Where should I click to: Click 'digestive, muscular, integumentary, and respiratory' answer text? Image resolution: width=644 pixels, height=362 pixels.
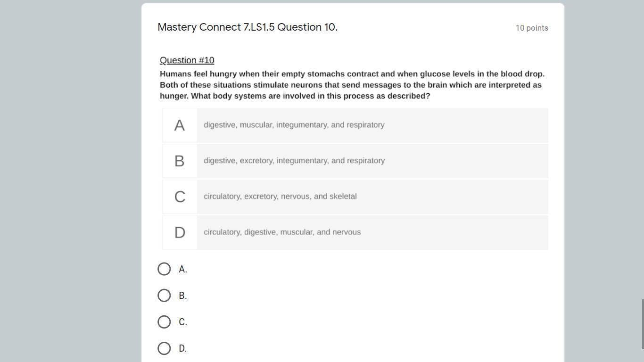tap(294, 125)
